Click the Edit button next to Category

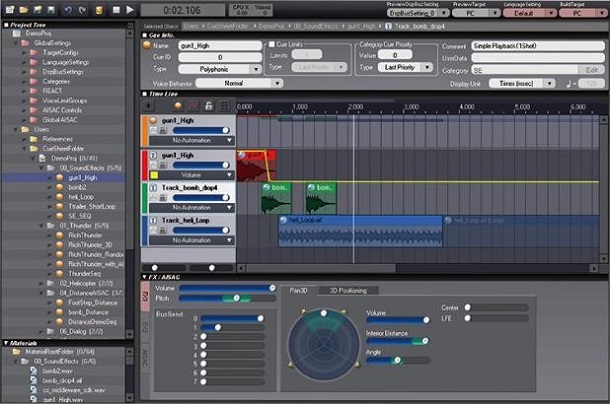tap(591, 69)
